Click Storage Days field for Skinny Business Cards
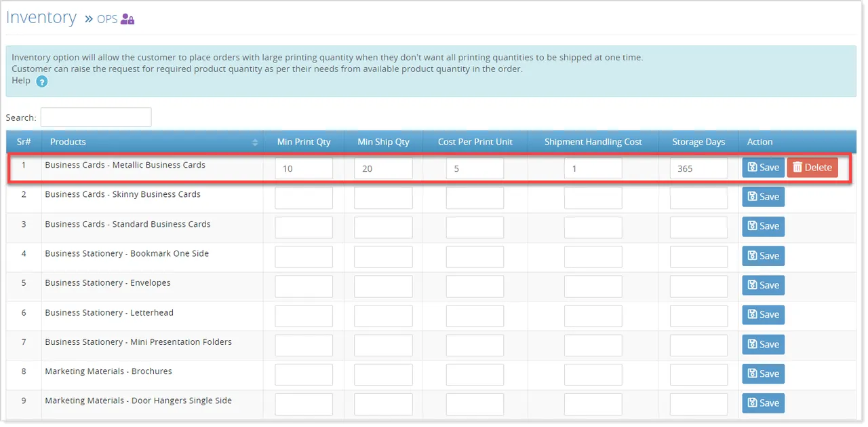The height and width of the screenshot is (427, 868). click(x=698, y=197)
